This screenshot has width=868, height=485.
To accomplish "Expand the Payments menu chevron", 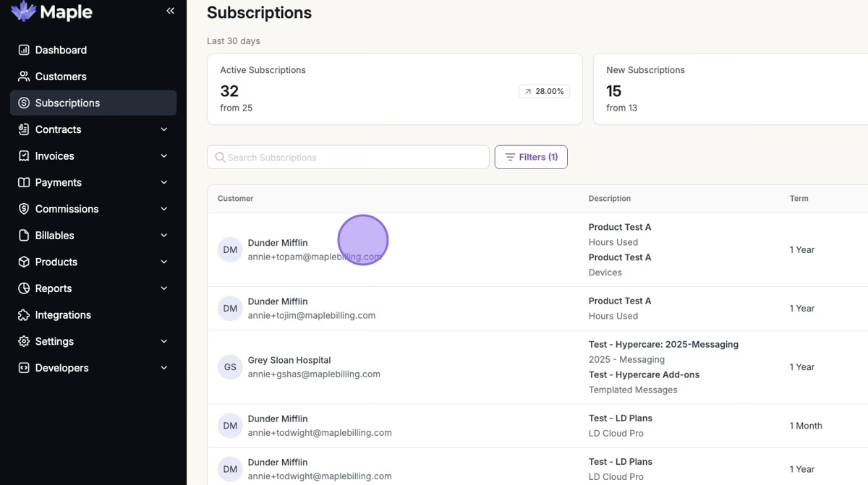I will click(x=164, y=182).
